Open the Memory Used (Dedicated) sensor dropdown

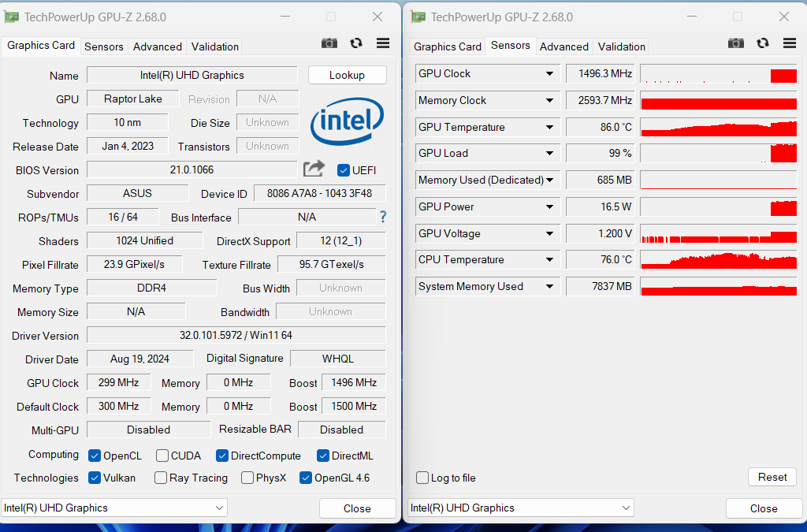(x=549, y=180)
